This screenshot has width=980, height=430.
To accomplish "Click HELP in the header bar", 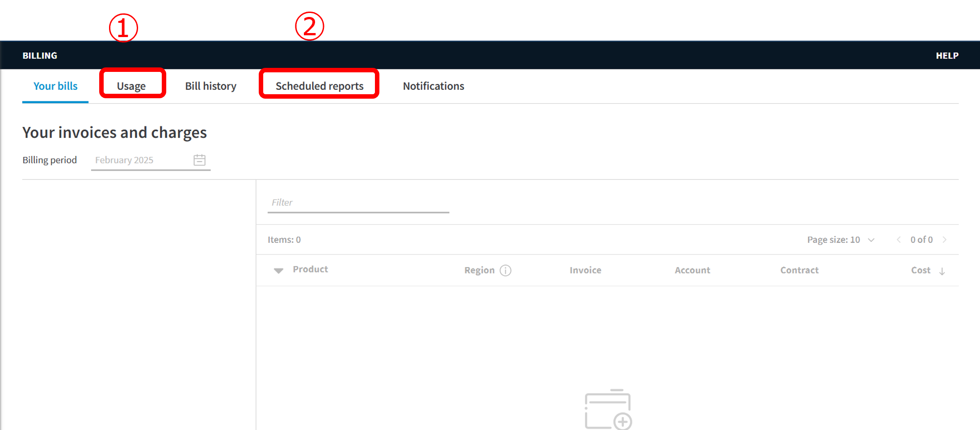I will point(947,55).
